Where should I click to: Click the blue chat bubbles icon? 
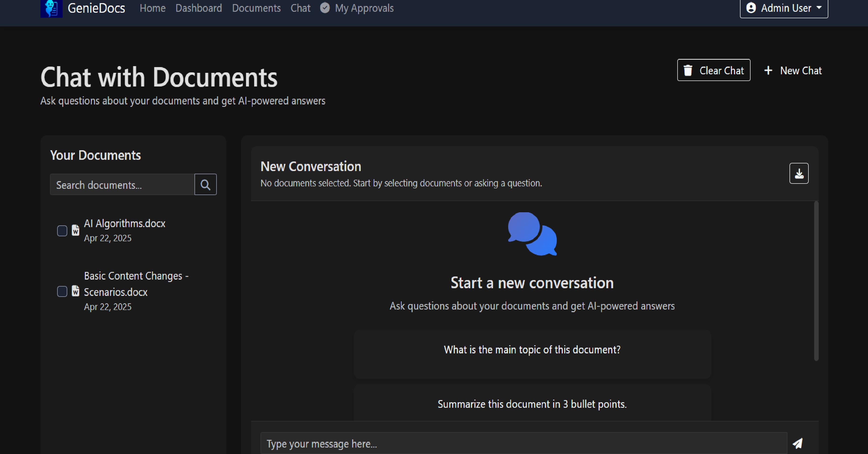[532, 234]
